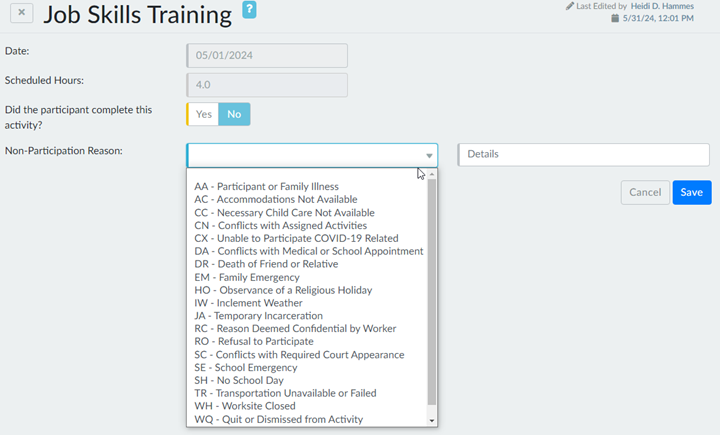
Task: Click into the Details text field
Action: 583,155
